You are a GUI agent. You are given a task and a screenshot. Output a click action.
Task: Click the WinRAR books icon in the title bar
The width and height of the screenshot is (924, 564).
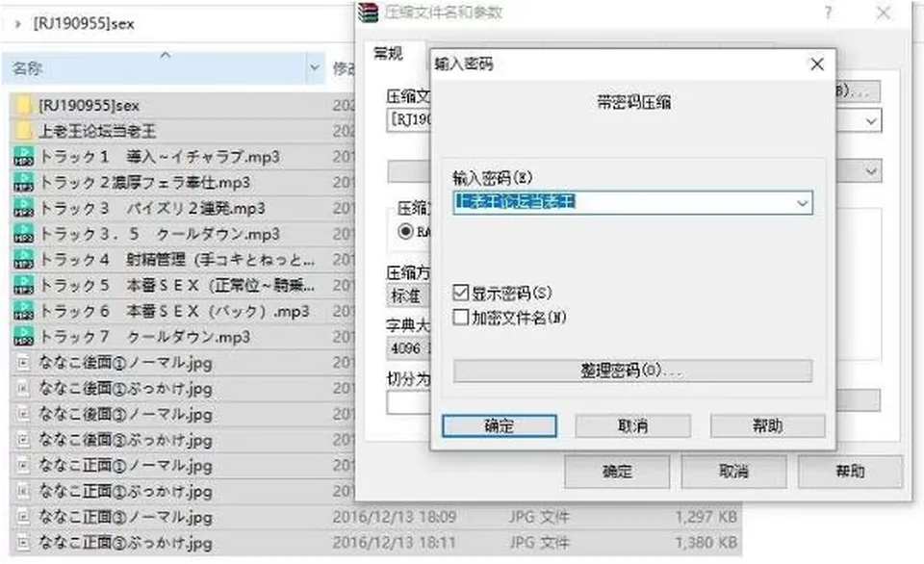(x=368, y=12)
